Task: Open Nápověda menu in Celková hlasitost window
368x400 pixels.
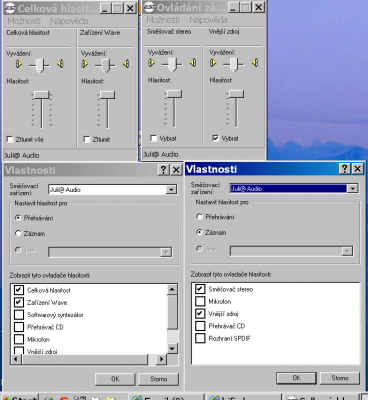Action: [69, 21]
